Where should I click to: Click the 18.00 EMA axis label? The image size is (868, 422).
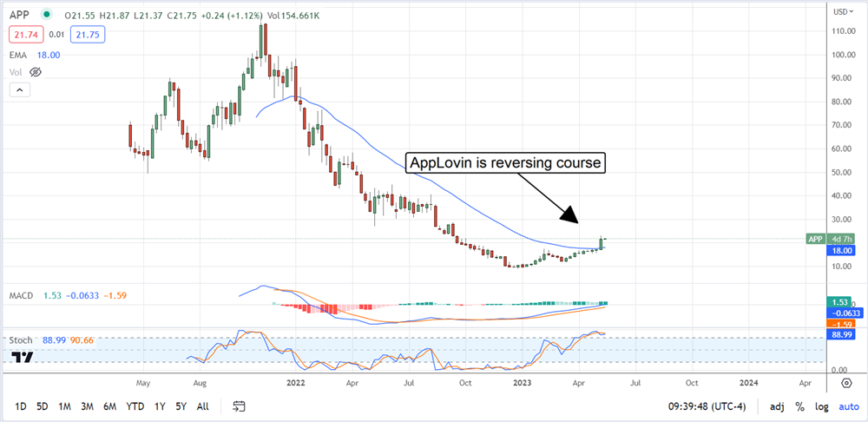841,250
